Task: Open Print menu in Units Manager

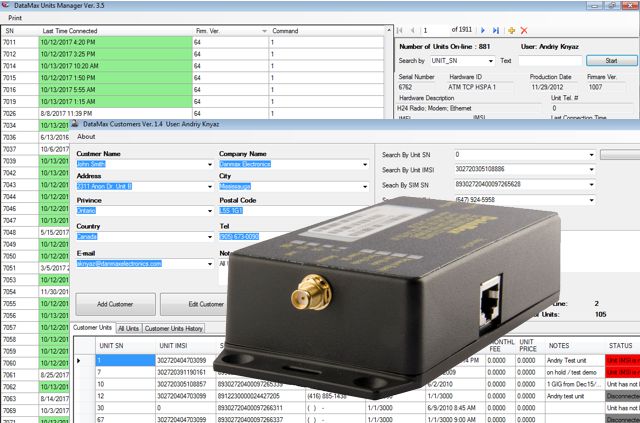Action: click(x=15, y=18)
